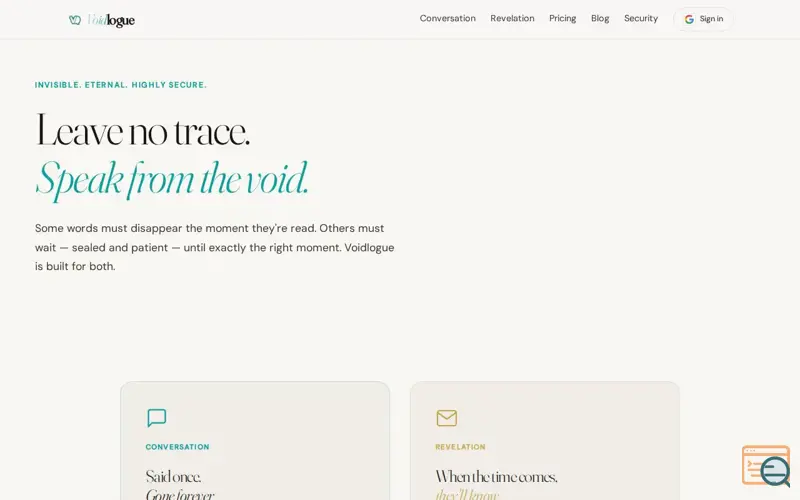The width and height of the screenshot is (800, 500).
Task: Click the envelope icon on Revelation card
Action: click(446, 418)
